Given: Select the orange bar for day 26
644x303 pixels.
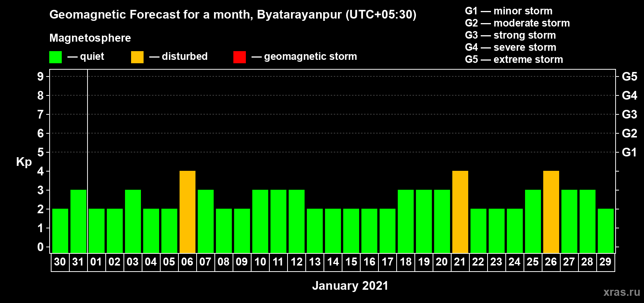Looking at the screenshot, I should pos(551,212).
